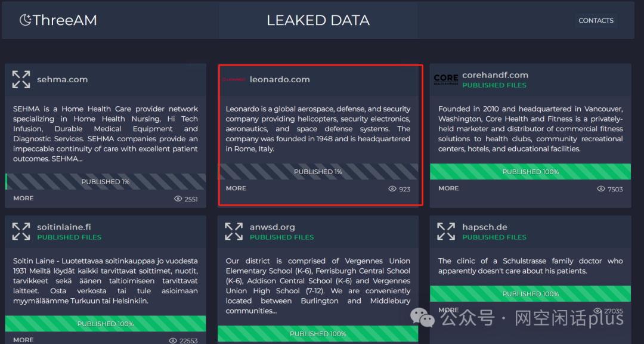Click the eye icon beside 7503 views
The image size is (644, 344).
click(x=601, y=189)
